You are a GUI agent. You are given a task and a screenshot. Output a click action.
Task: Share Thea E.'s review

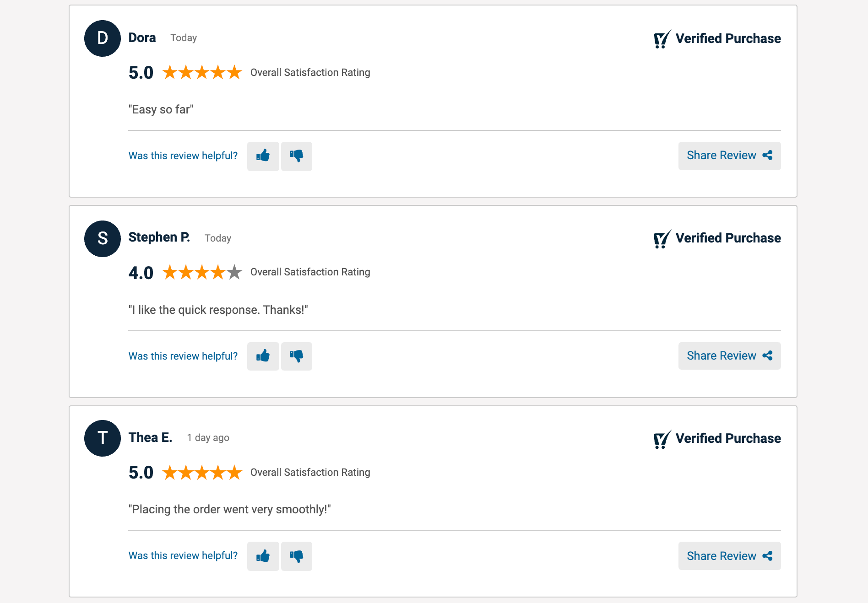coord(729,556)
